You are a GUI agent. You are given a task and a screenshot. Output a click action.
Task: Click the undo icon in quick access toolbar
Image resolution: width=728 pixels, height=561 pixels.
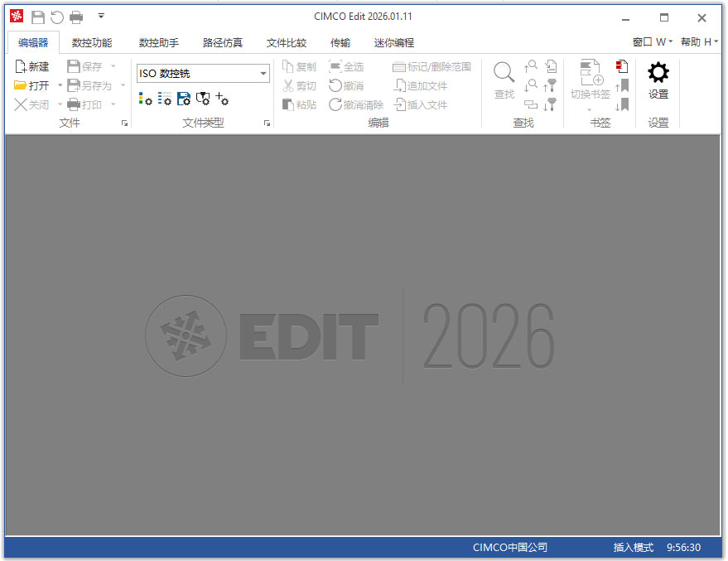56,17
